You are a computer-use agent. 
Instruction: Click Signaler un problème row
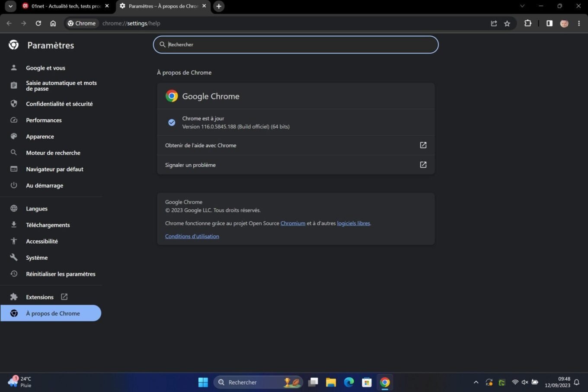pyautogui.click(x=296, y=165)
